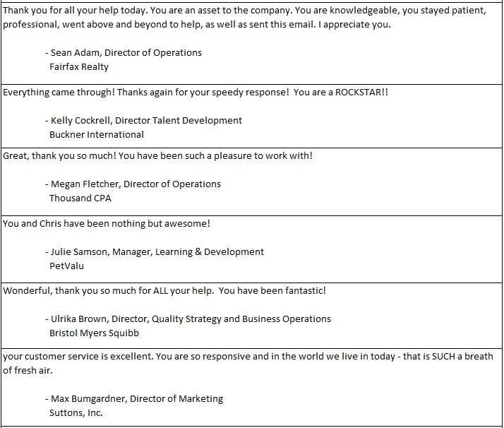
Task: Click the Fairfax Realty company name
Action: [x=79, y=67]
